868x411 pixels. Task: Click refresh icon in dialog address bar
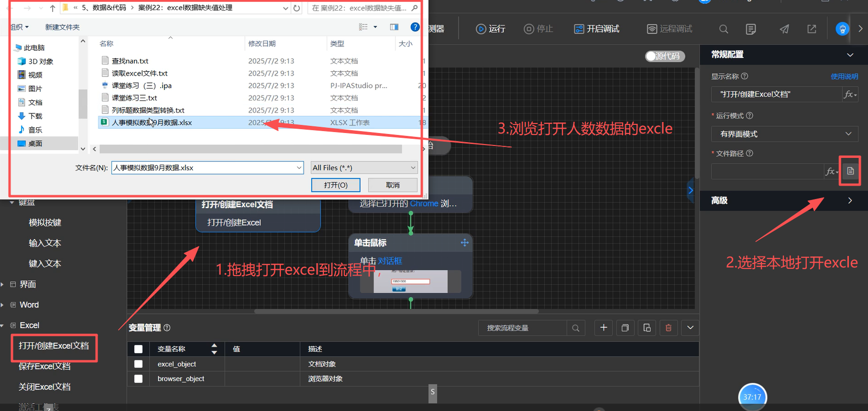297,8
